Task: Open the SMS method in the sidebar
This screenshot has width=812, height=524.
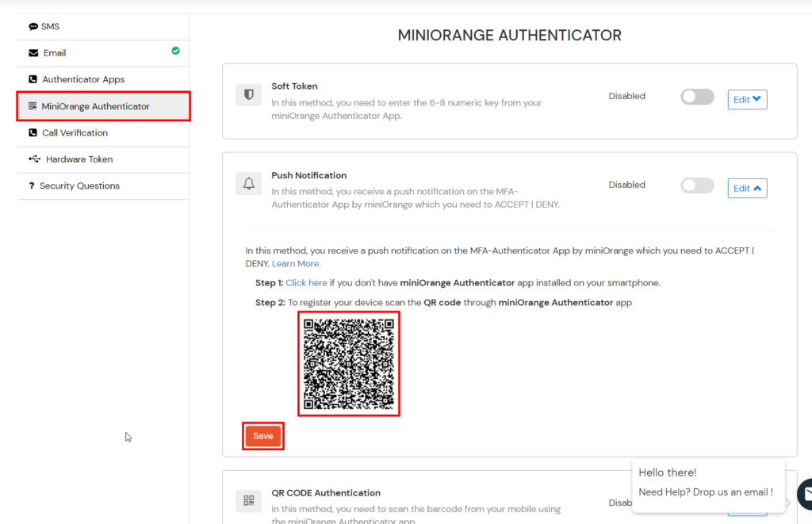Action: 103,26
